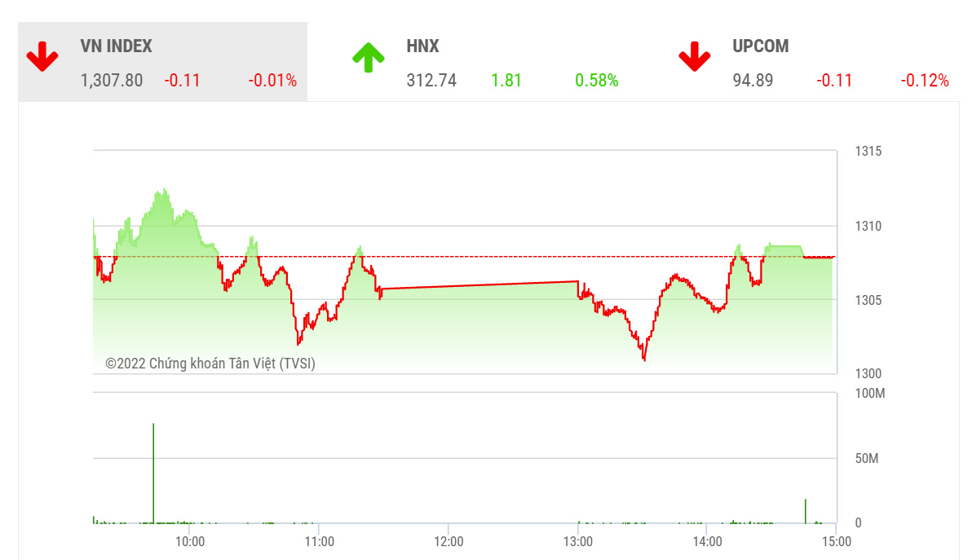Viewport: 972px width, 560px height.
Task: Click the green up arrow beside HNX
Action: coord(369,58)
